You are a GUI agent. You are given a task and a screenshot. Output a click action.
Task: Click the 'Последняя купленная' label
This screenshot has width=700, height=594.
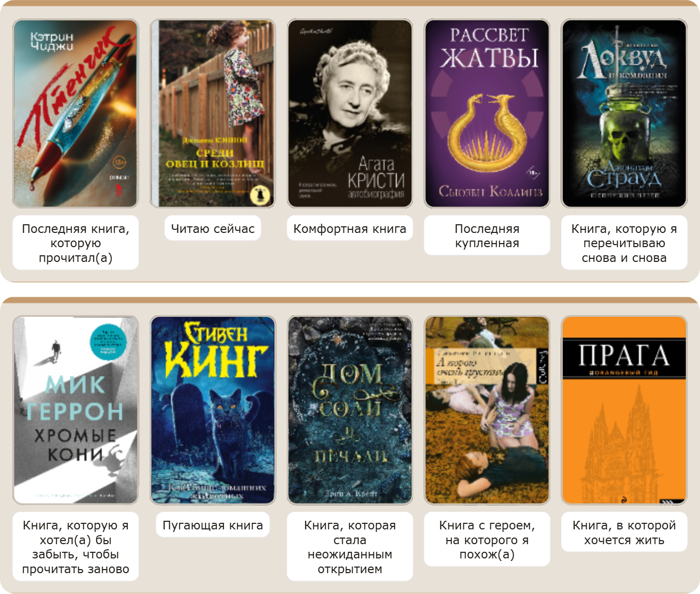point(487,235)
